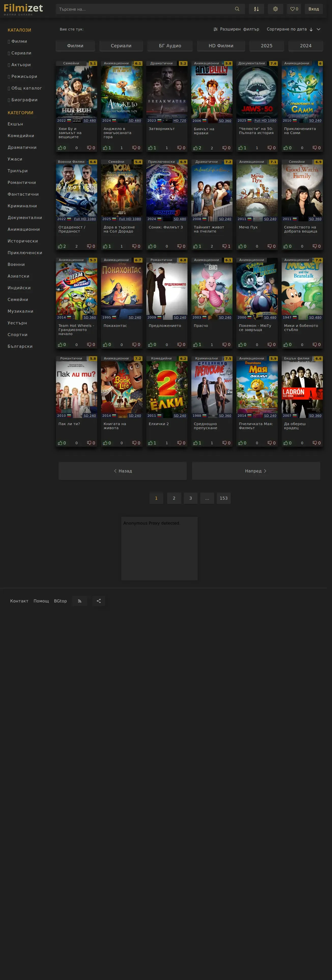Select the Филми tab
The width and height of the screenshot is (332, 980).
pos(75,46)
